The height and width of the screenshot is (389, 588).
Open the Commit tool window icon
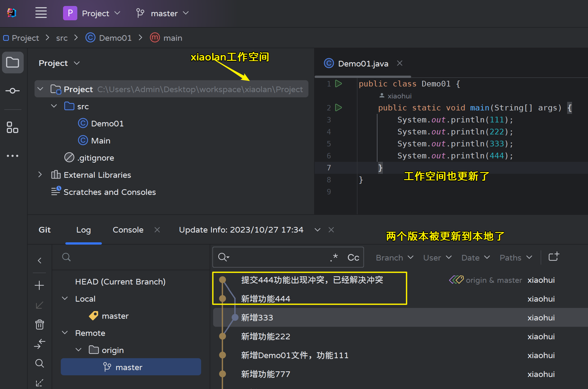point(13,91)
